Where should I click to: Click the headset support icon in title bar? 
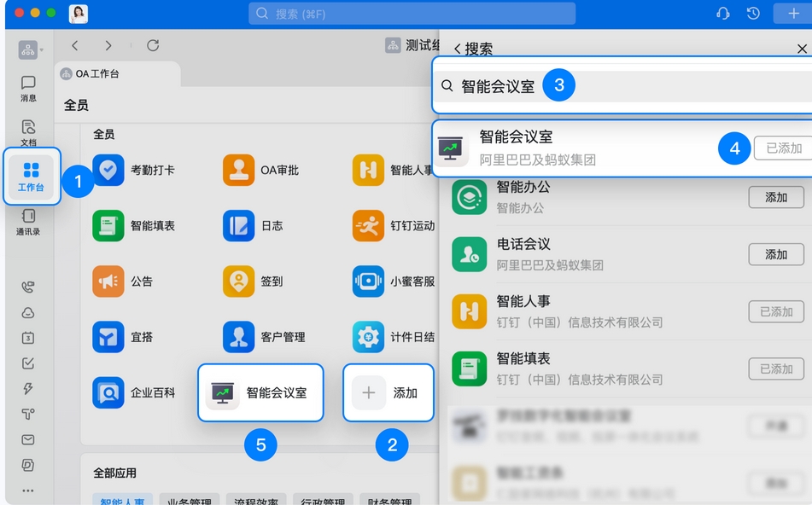[723, 14]
